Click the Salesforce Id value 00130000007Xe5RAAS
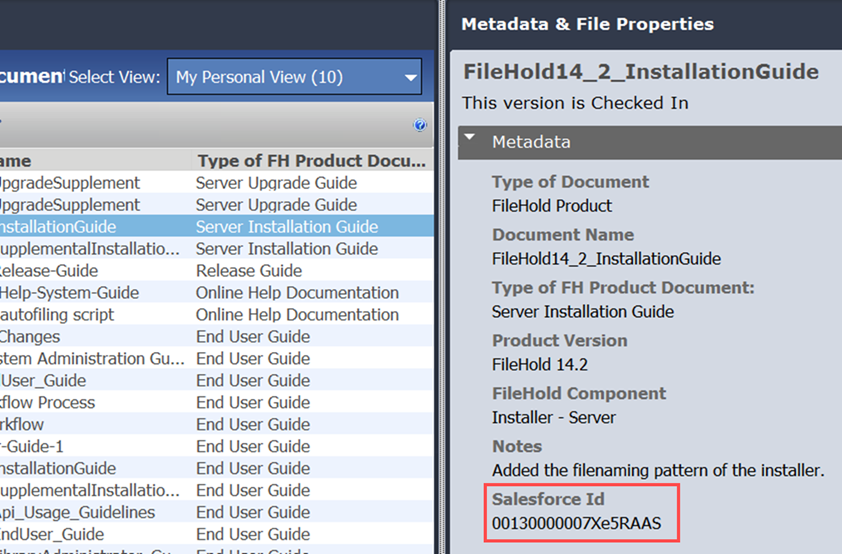The image size is (842, 554). click(577, 523)
